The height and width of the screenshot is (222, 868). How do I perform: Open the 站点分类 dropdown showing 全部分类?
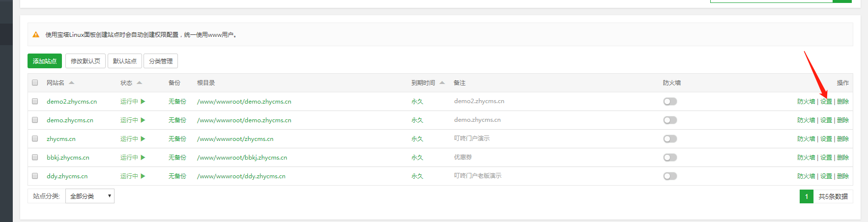(x=90, y=196)
